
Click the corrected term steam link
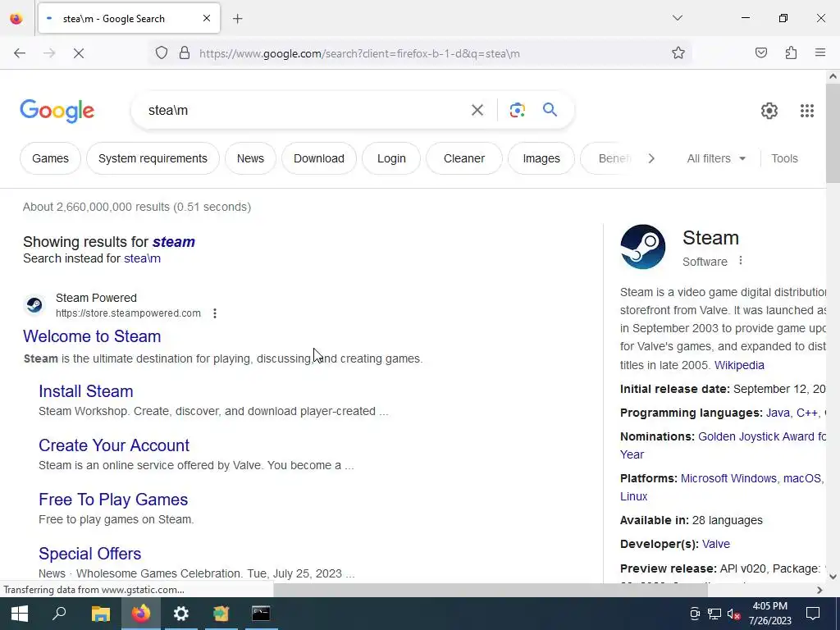(x=174, y=242)
